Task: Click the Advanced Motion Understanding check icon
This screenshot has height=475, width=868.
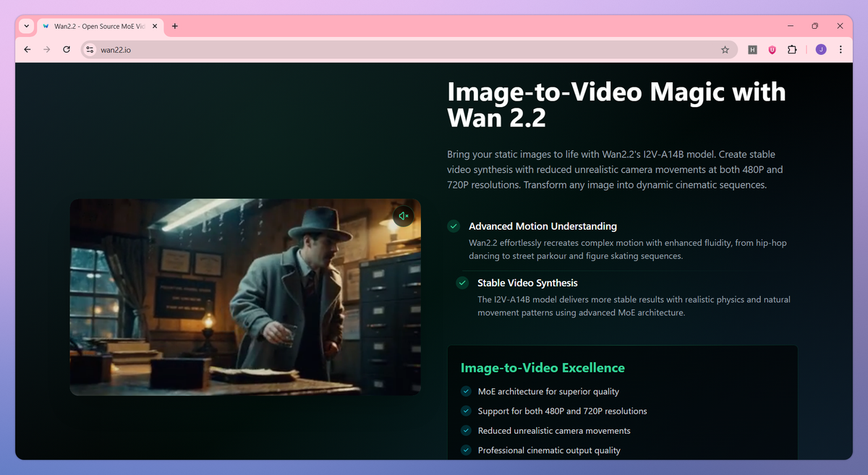Action: pyautogui.click(x=454, y=226)
